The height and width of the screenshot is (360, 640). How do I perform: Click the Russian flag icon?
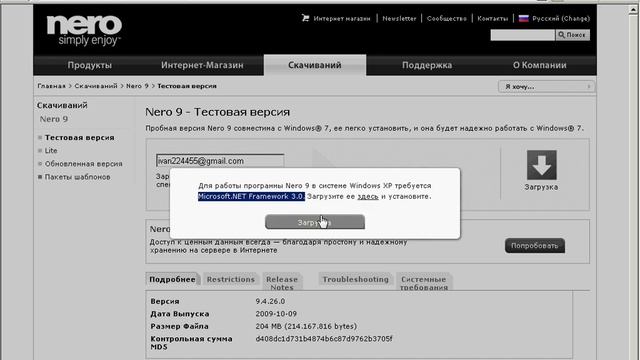point(523,18)
